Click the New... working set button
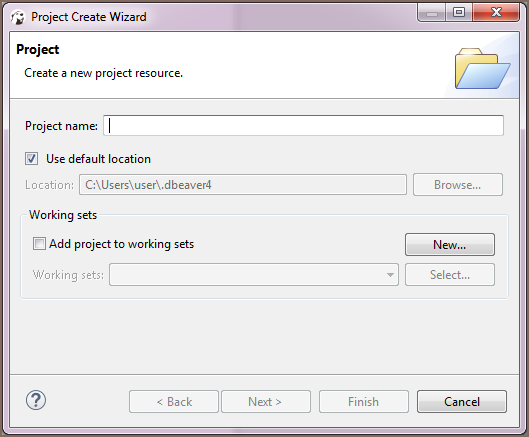Viewport: 529px width, 437px height. coord(450,244)
